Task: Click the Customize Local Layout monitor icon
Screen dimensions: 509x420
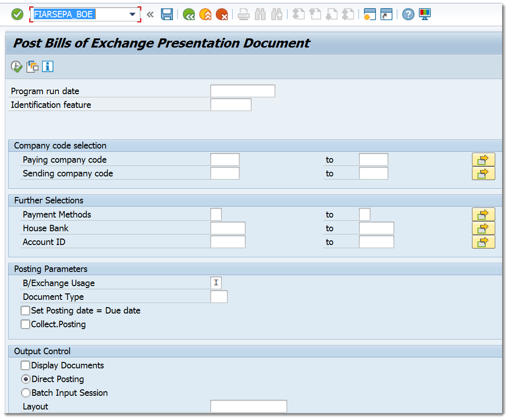Action: tap(424, 14)
